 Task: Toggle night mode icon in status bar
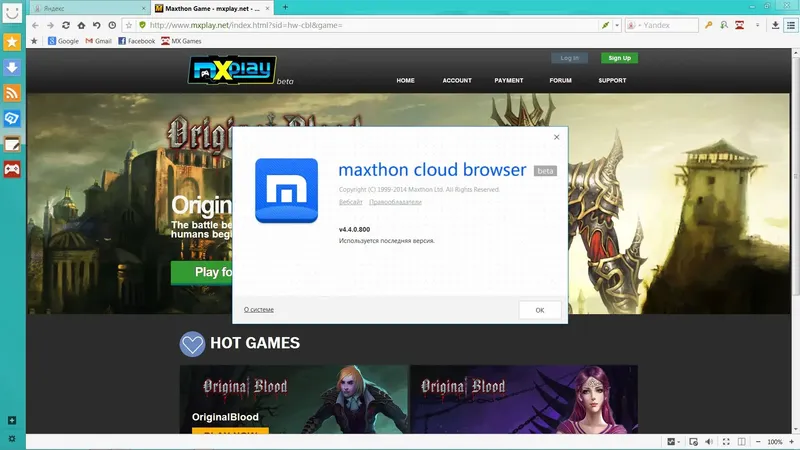[x=671, y=442]
